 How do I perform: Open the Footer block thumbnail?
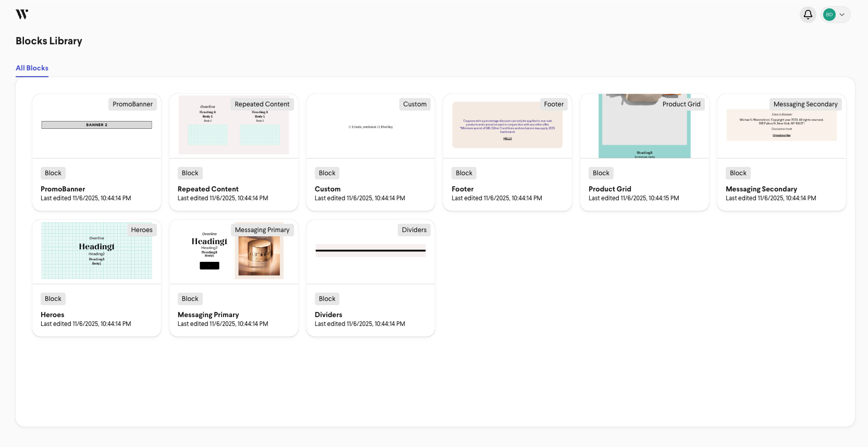pyautogui.click(x=507, y=126)
